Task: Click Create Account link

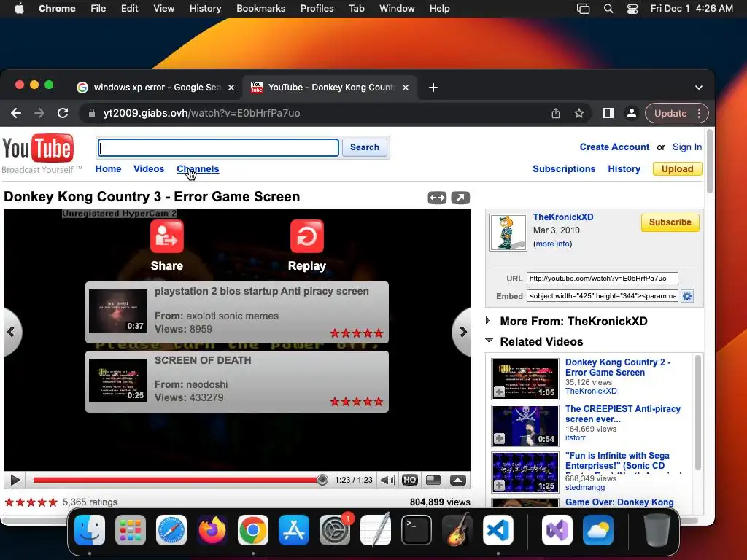Action: pyautogui.click(x=614, y=147)
